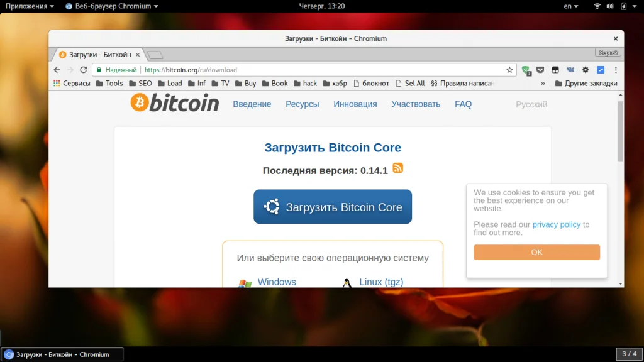Image resolution: width=644 pixels, height=362 pixels.
Task: Show hidden bookmarks with double chevron
Action: pyautogui.click(x=543, y=84)
